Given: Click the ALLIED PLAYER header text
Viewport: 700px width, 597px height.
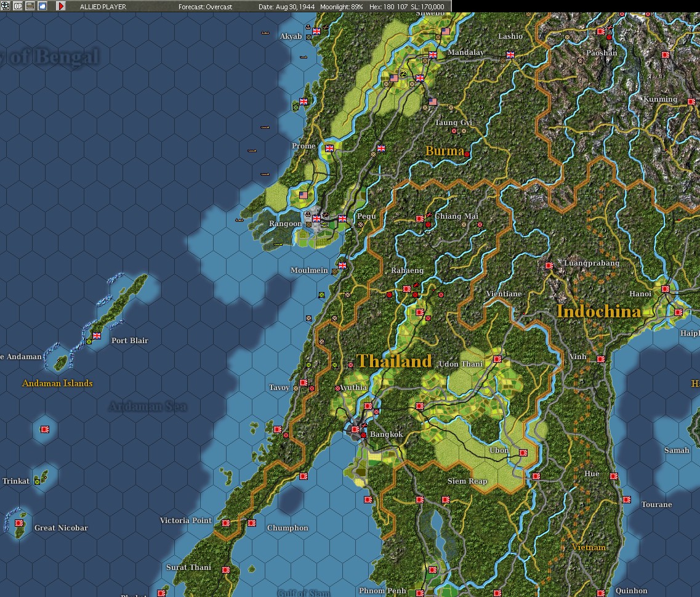Looking at the screenshot, I should [103, 7].
